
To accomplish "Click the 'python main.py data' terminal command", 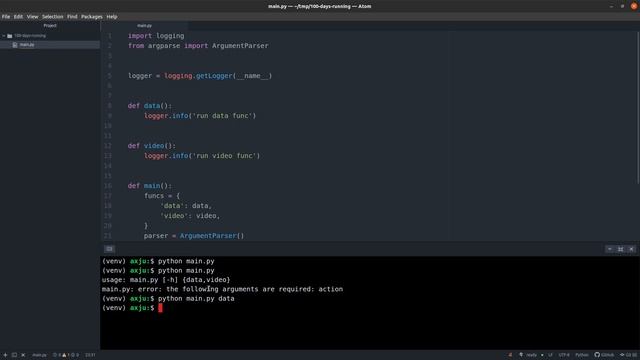I will coord(196,298).
